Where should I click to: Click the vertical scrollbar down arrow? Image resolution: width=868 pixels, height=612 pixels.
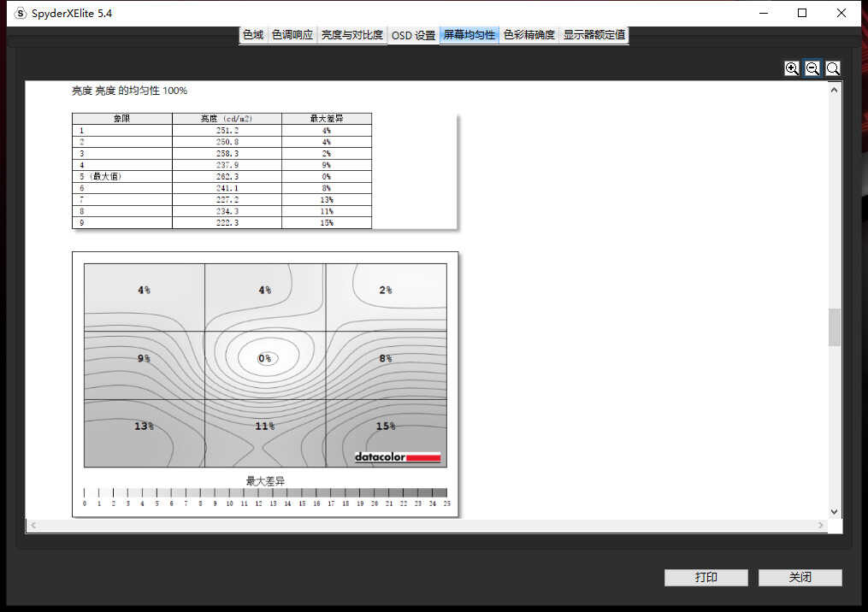click(835, 512)
